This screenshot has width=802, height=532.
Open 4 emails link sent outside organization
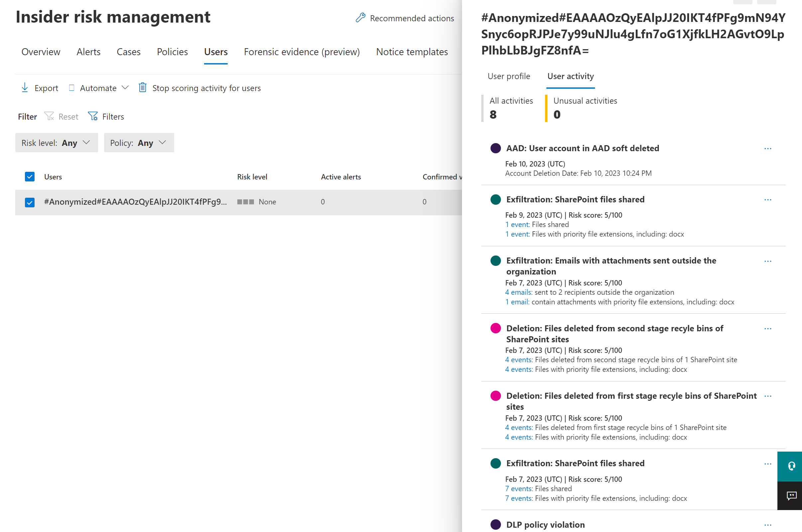pyautogui.click(x=518, y=292)
